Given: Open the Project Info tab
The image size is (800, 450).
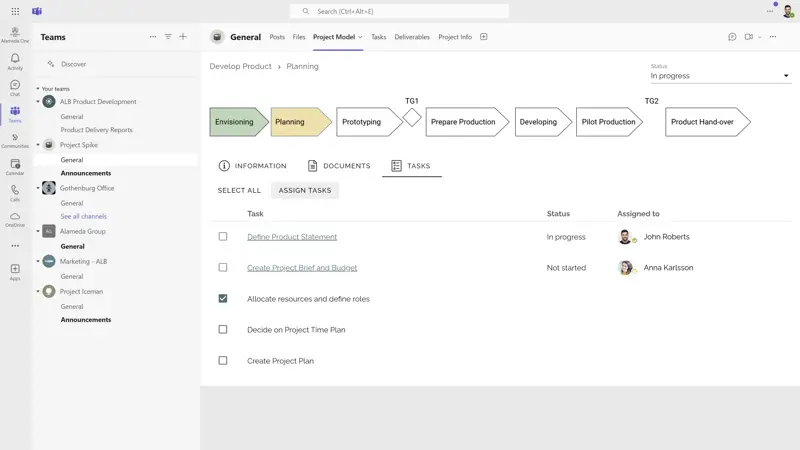Looking at the screenshot, I should (455, 37).
